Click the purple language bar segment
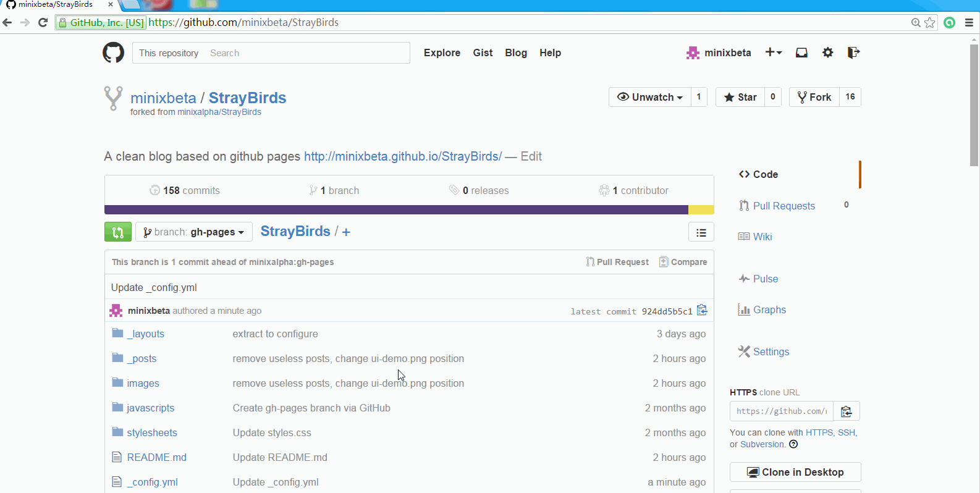The width and height of the screenshot is (980, 493). tap(395, 210)
